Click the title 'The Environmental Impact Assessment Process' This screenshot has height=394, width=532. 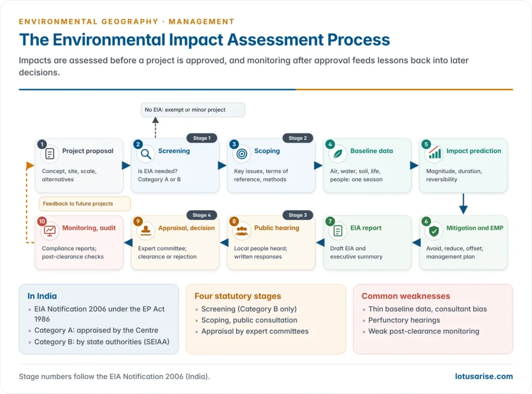pos(204,39)
